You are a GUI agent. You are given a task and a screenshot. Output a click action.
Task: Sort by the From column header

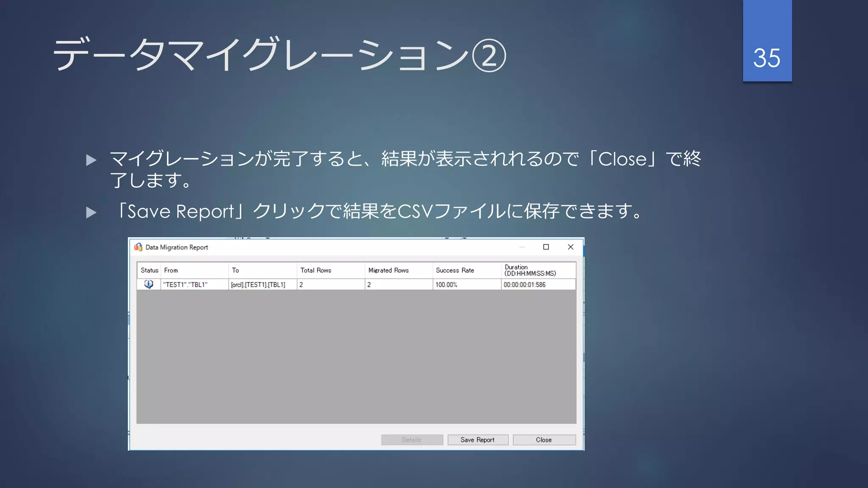(x=195, y=270)
